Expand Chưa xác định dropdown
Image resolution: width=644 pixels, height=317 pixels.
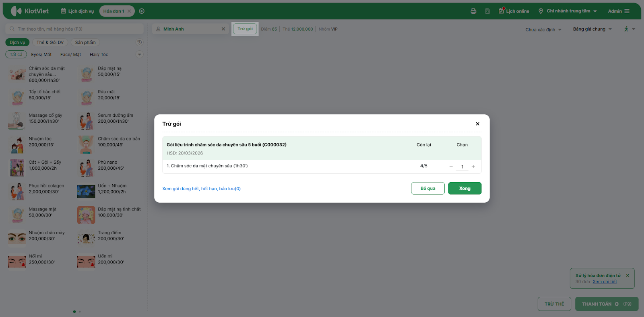tap(543, 29)
